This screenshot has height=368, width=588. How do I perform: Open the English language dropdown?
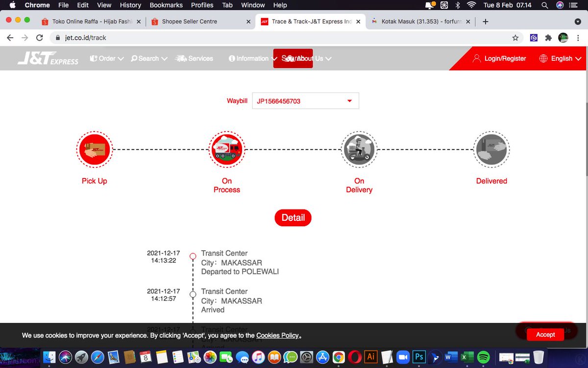coord(561,58)
